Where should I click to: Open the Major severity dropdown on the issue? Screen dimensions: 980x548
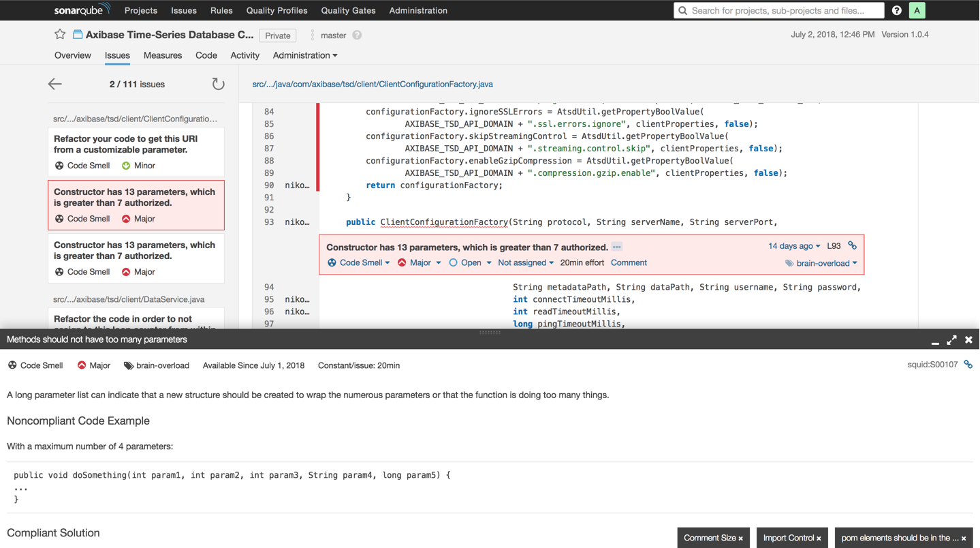point(420,262)
